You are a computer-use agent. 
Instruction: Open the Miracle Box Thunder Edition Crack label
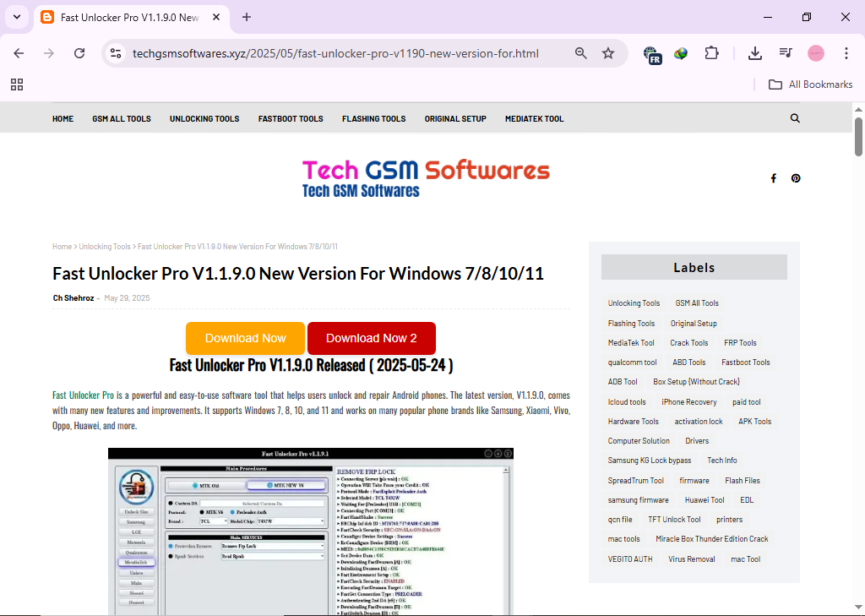point(711,539)
